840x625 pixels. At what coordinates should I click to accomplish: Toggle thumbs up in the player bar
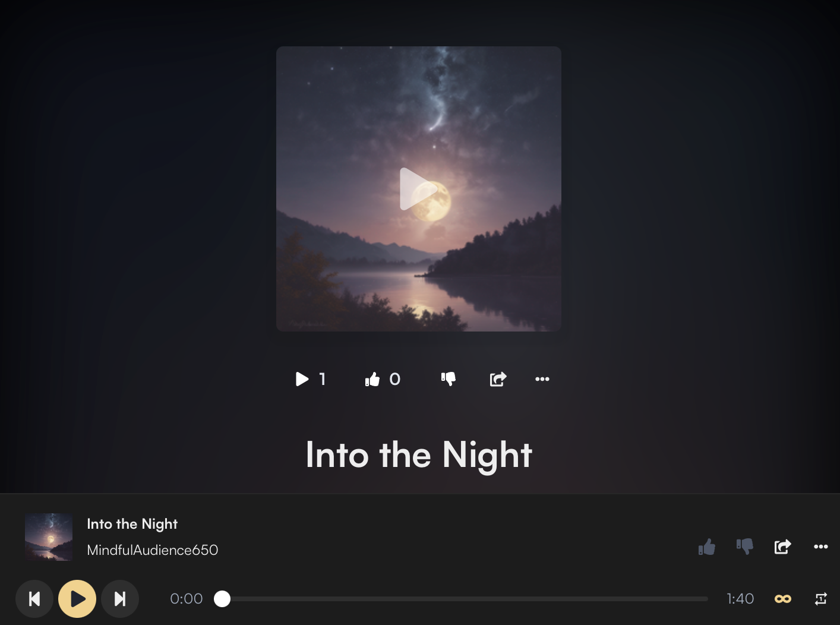coord(707,547)
